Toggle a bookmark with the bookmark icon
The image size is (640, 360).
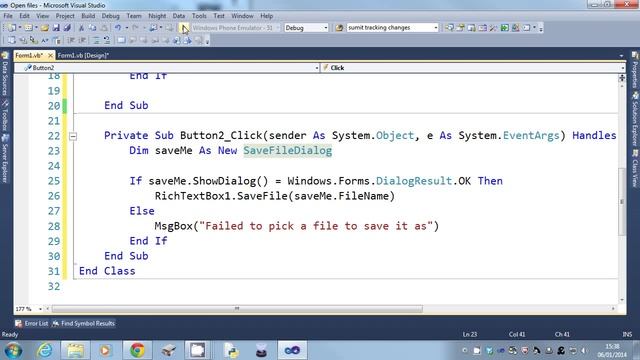(121, 40)
